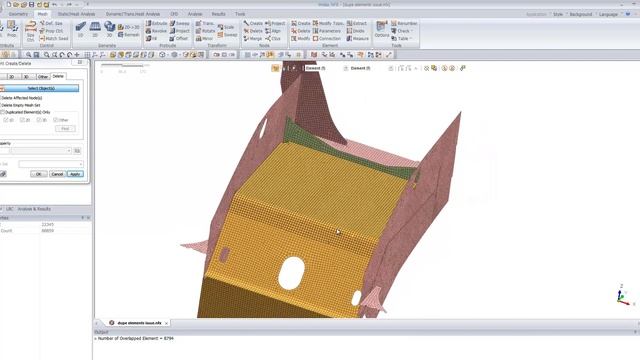This screenshot has width=640, height=360.
Task: Toggle Delete Affected Node(s) checkbox
Action: tap(21, 98)
